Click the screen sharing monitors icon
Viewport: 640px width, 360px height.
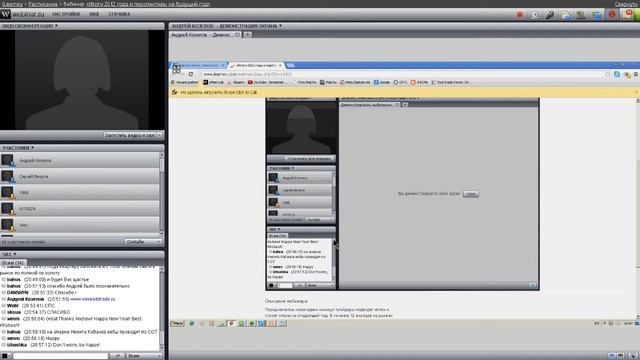[596, 15]
